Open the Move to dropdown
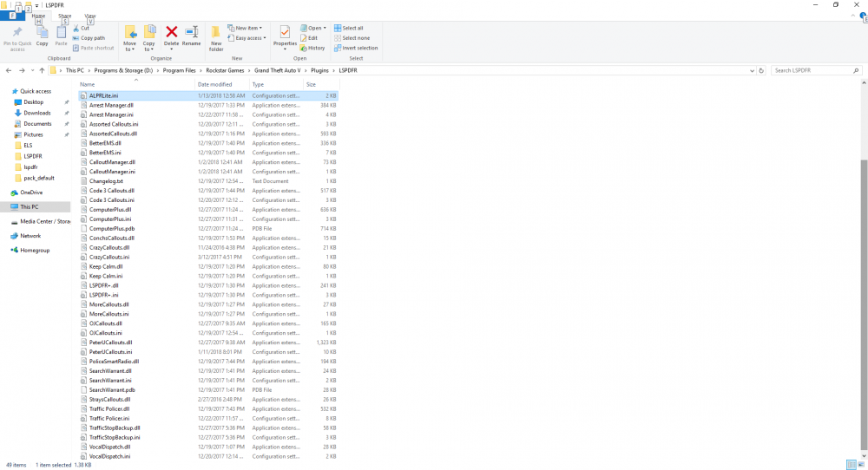 tap(130, 47)
